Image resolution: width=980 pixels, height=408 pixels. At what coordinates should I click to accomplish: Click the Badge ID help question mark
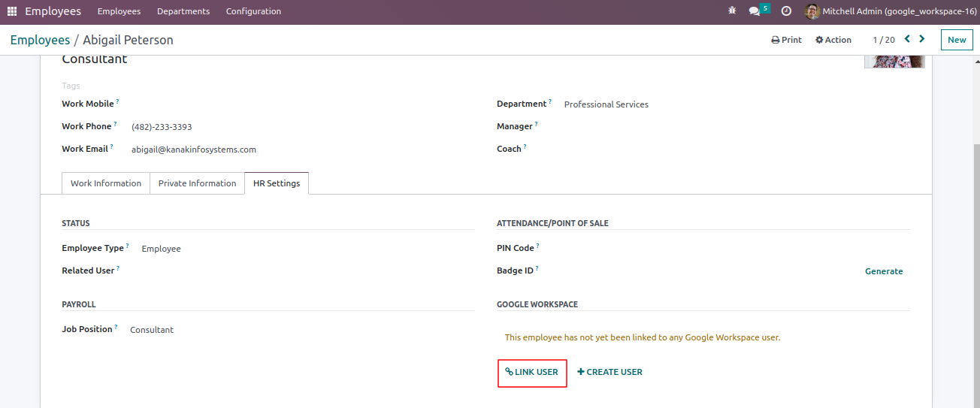[x=537, y=268]
